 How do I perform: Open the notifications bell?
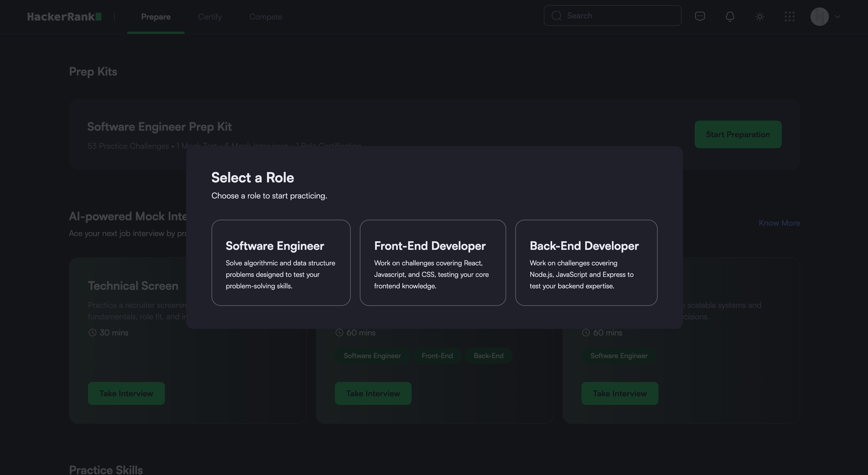(x=730, y=16)
